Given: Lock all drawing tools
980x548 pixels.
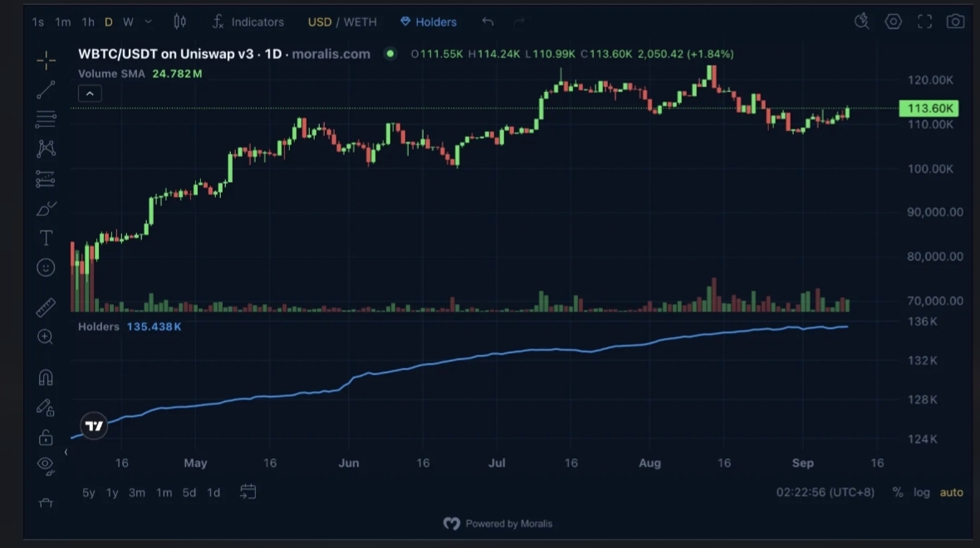Looking at the screenshot, I should (x=46, y=437).
